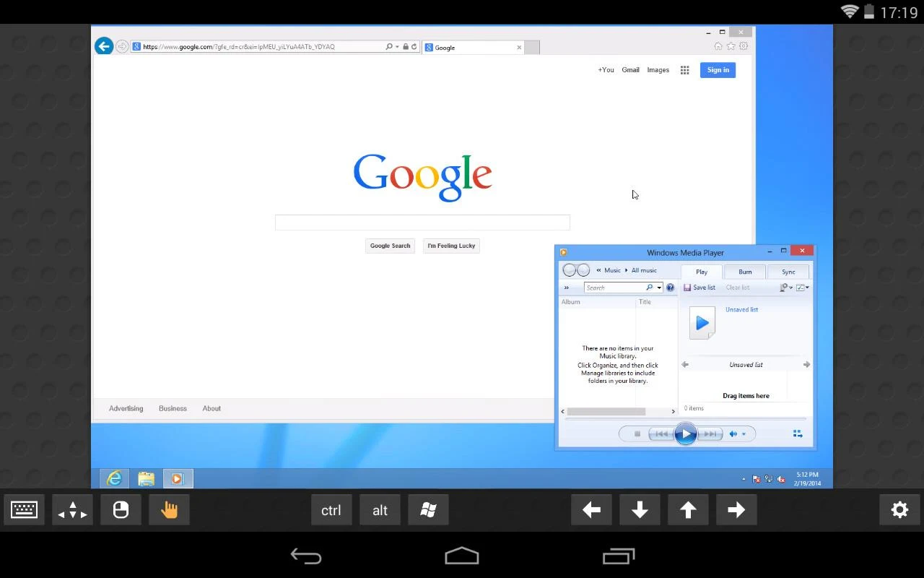Screen dimensions: 924x578
Task: Click the Google Sign in button
Action: 718,70
